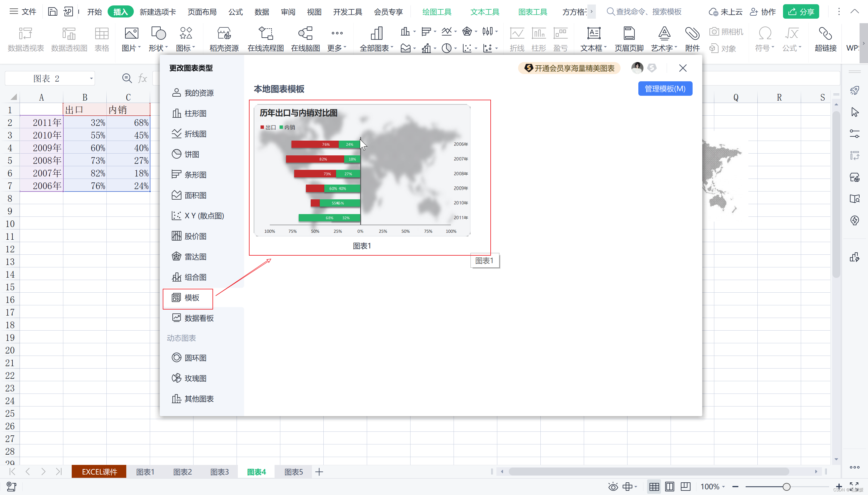Switch to 图表工具 ribbon tab
868x495 pixels.
[533, 12]
